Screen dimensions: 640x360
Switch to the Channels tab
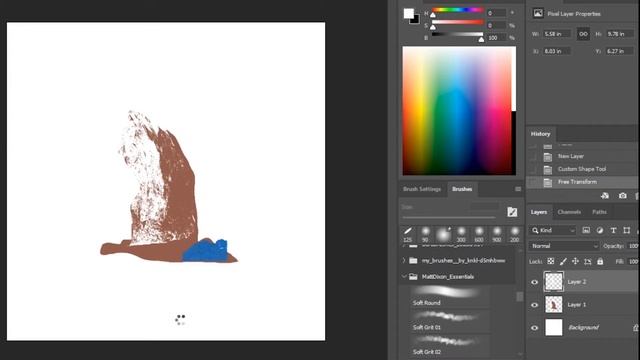pyautogui.click(x=569, y=212)
